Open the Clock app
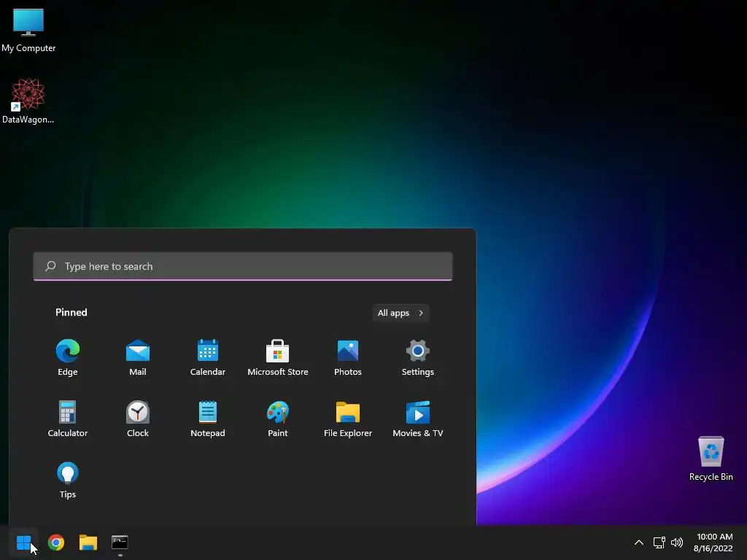The image size is (747, 560). point(138,419)
